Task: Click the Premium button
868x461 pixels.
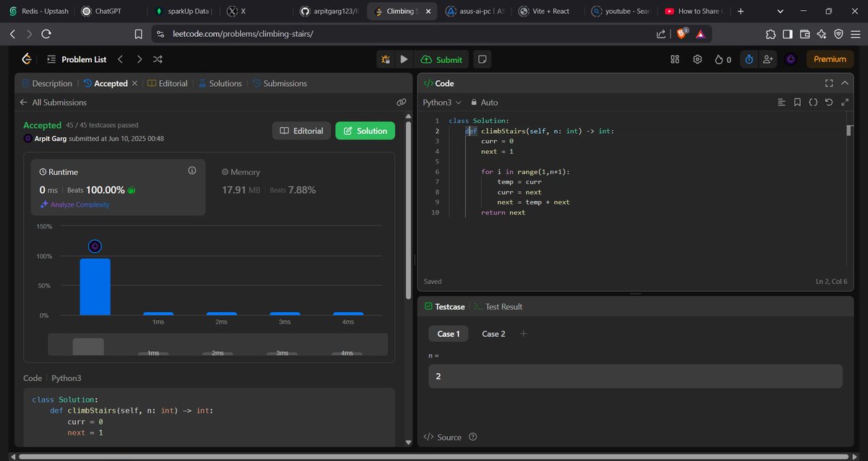Action: click(830, 59)
